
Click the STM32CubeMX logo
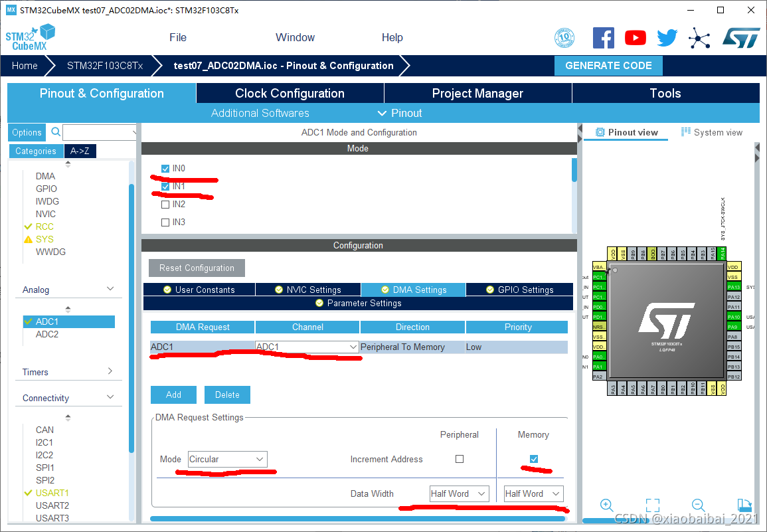point(31,38)
